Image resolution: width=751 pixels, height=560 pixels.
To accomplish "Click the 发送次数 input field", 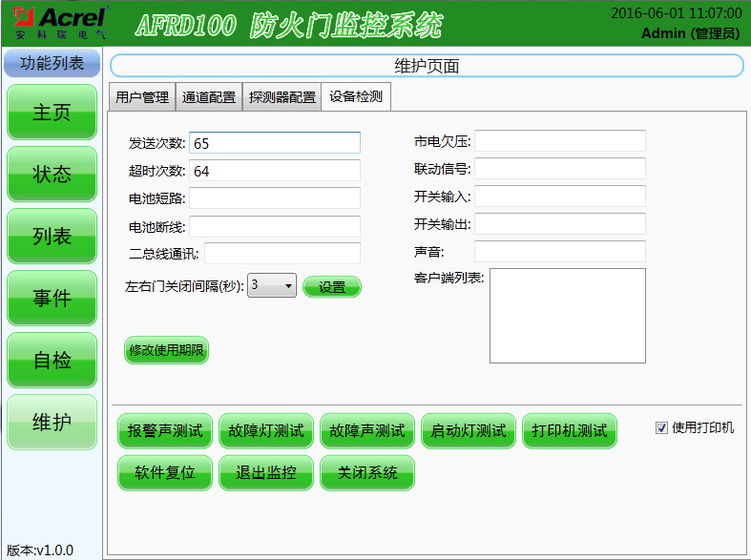I will [275, 143].
